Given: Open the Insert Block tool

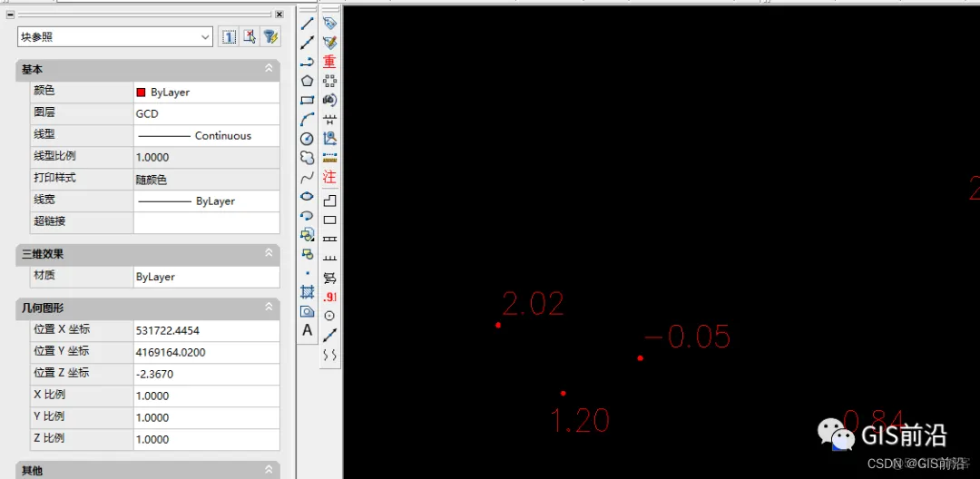Looking at the screenshot, I should [x=307, y=235].
